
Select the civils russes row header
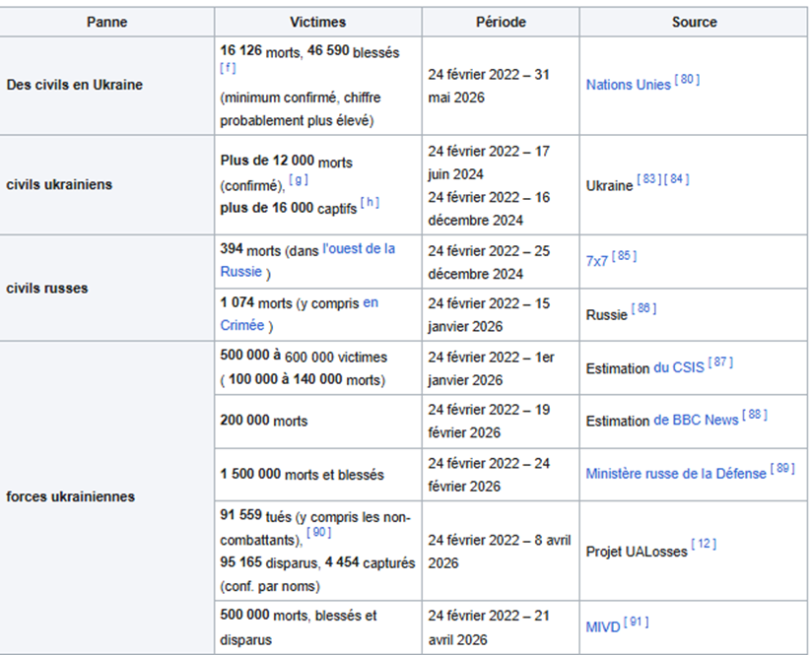point(106,288)
